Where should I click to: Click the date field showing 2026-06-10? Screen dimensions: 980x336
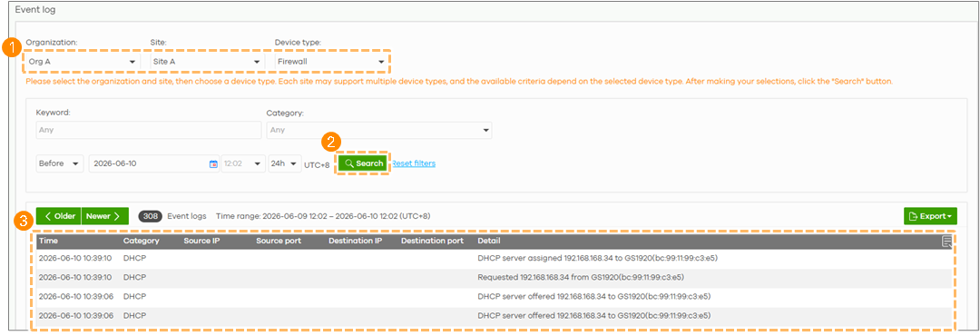click(153, 164)
